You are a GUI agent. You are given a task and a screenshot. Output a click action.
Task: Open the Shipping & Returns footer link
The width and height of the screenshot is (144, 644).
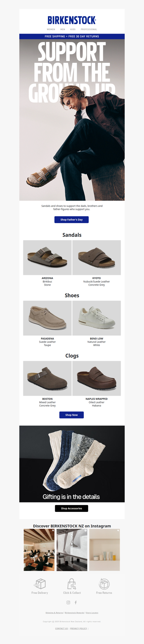click(x=54, y=613)
